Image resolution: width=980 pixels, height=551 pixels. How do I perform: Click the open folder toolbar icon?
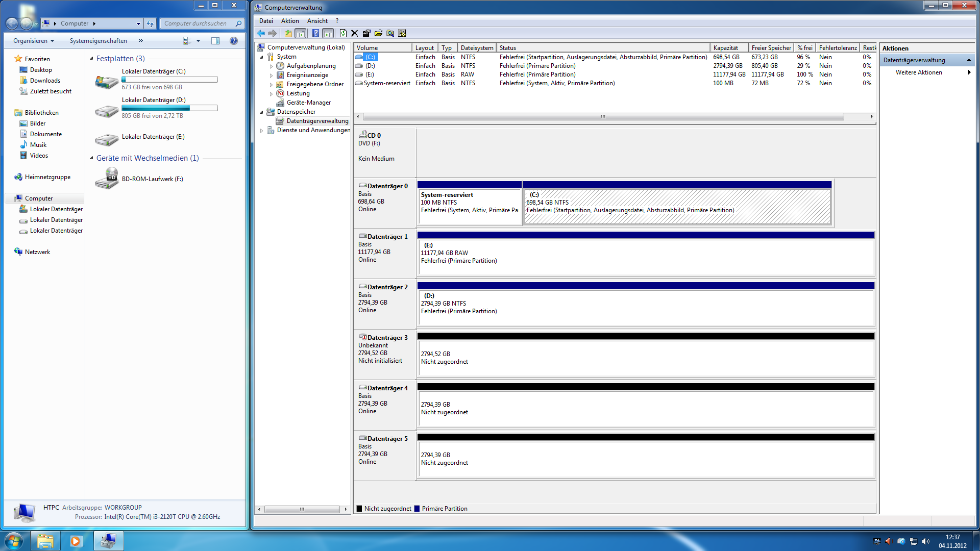[378, 34]
